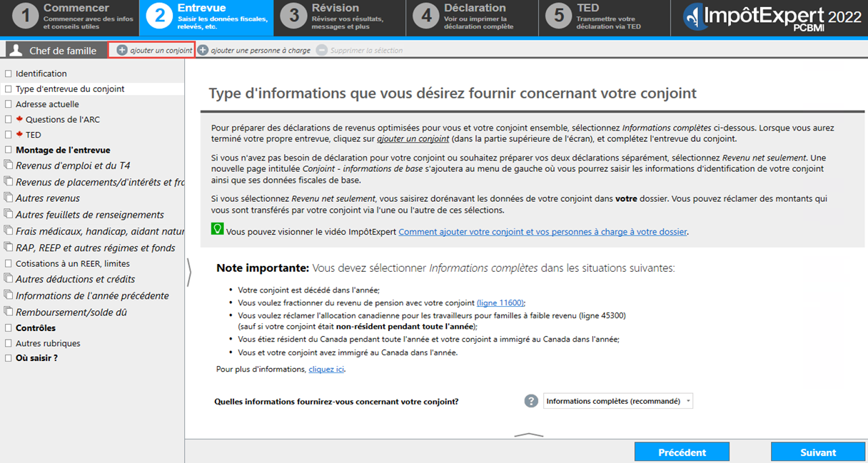Go to the Révision step tab
This screenshot has height=463, width=868.
point(339,18)
